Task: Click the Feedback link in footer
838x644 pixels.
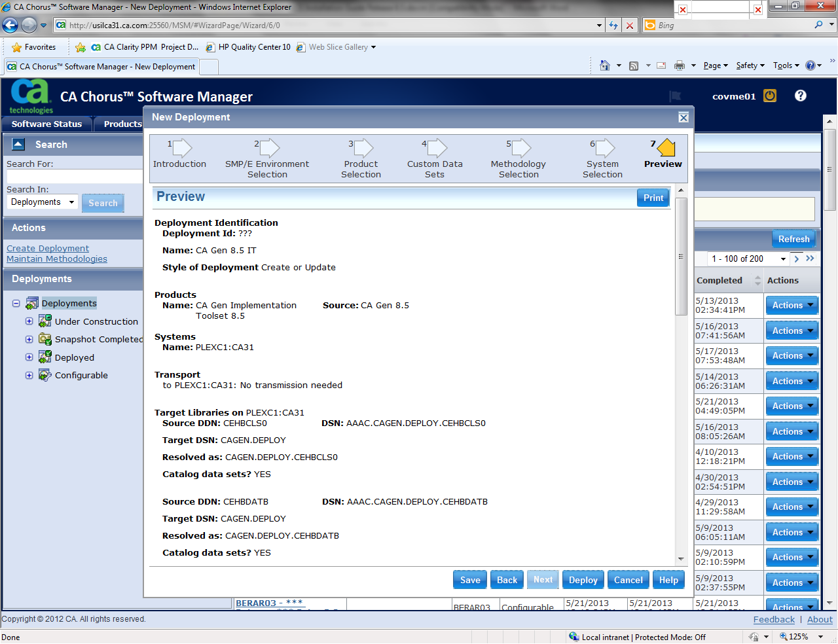Action: pyautogui.click(x=774, y=619)
